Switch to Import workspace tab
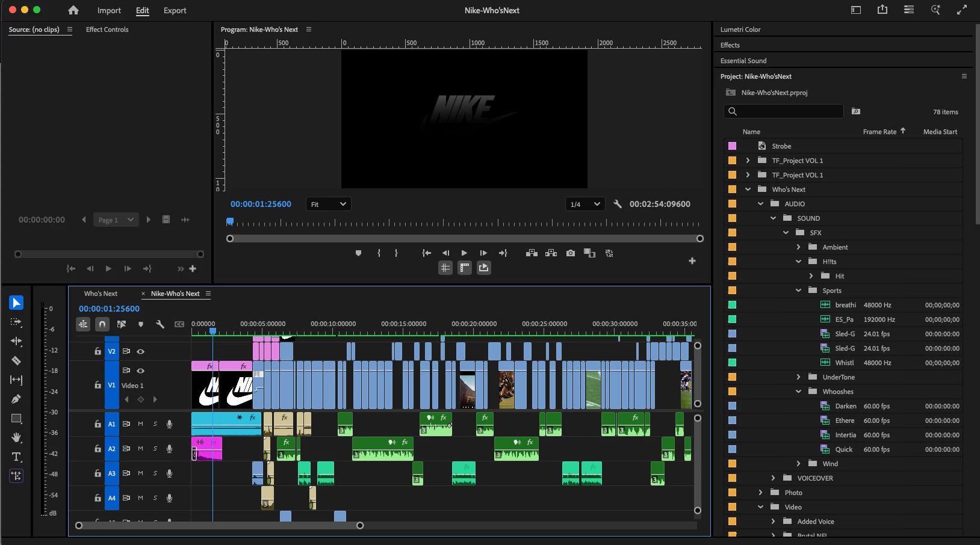The width and height of the screenshot is (980, 545). 109,10
